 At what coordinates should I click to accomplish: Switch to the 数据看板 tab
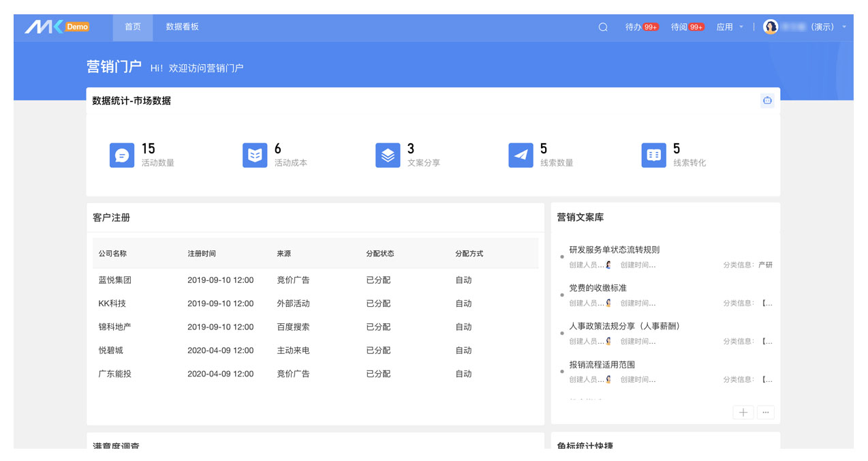coord(183,27)
